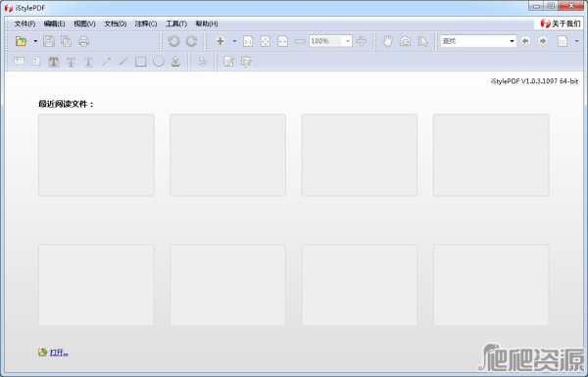
Task: Click the find next right arrow
Action: click(x=543, y=41)
